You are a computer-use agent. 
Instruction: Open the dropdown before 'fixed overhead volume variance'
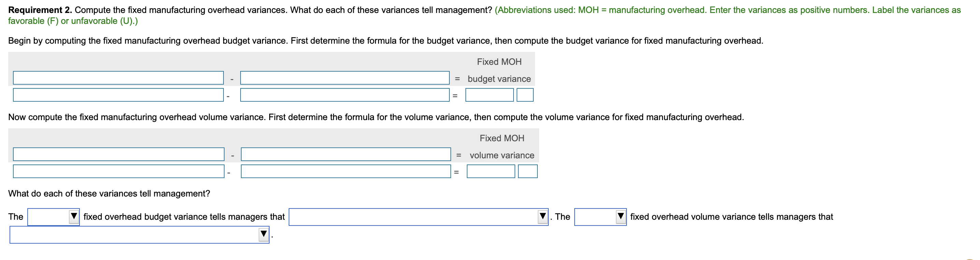600,217
